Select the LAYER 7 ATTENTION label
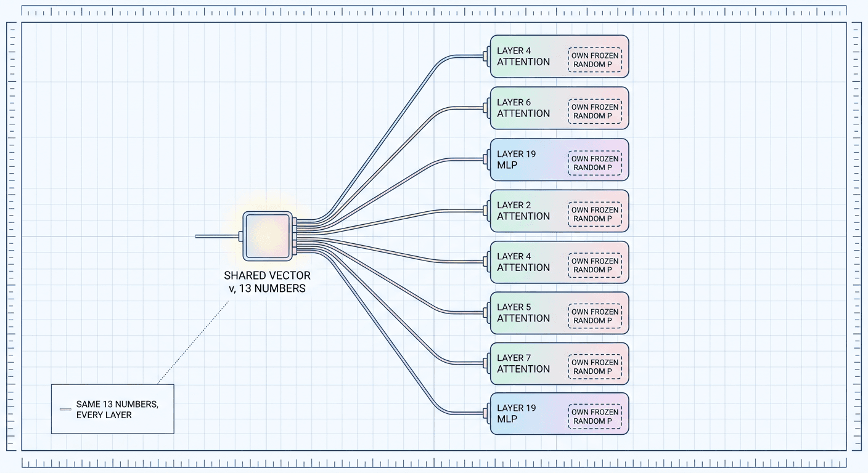 [x=523, y=363]
